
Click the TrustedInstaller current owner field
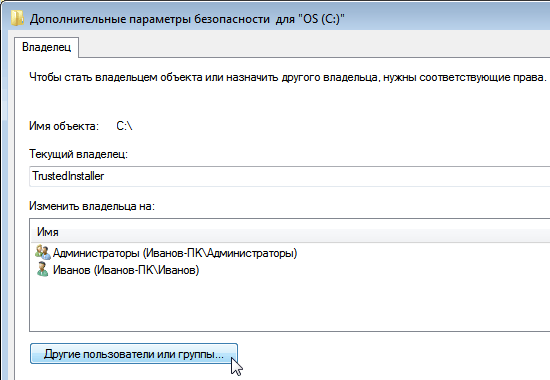click(x=290, y=176)
